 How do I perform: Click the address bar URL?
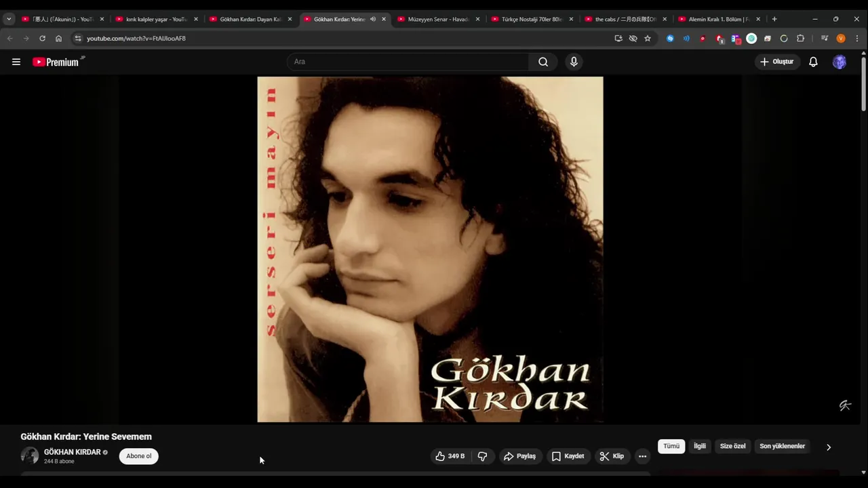coord(136,39)
